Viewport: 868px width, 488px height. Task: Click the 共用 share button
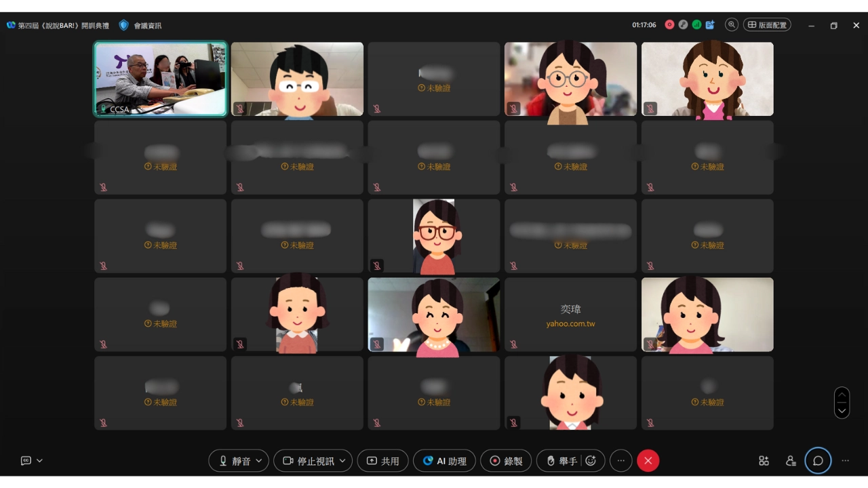[x=383, y=461]
